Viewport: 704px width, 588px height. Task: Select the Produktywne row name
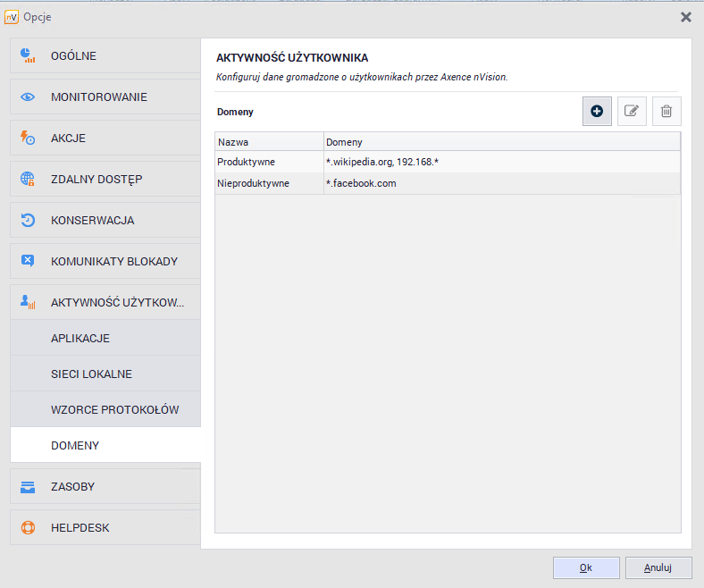tap(246, 162)
